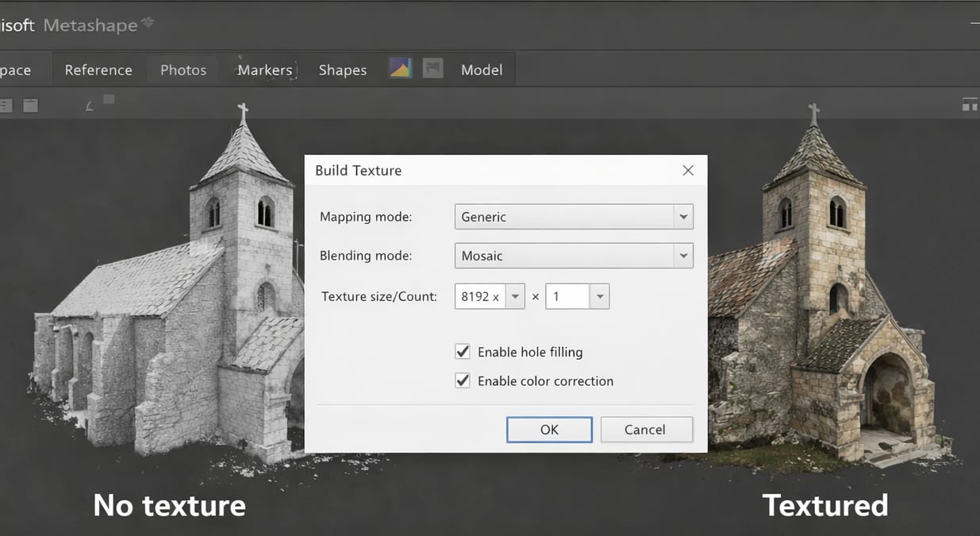Open the Texture size 8192 dropdown

tap(515, 296)
